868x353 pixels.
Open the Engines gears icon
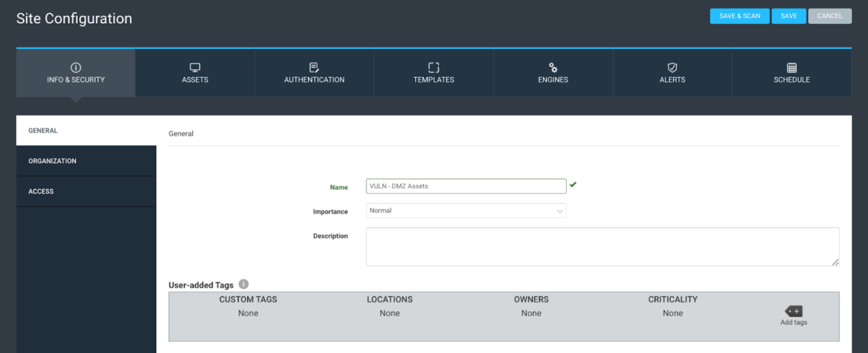[553, 67]
